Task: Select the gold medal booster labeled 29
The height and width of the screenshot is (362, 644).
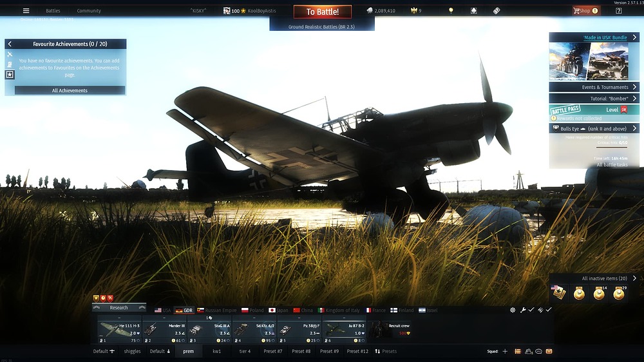Action: 620,292
